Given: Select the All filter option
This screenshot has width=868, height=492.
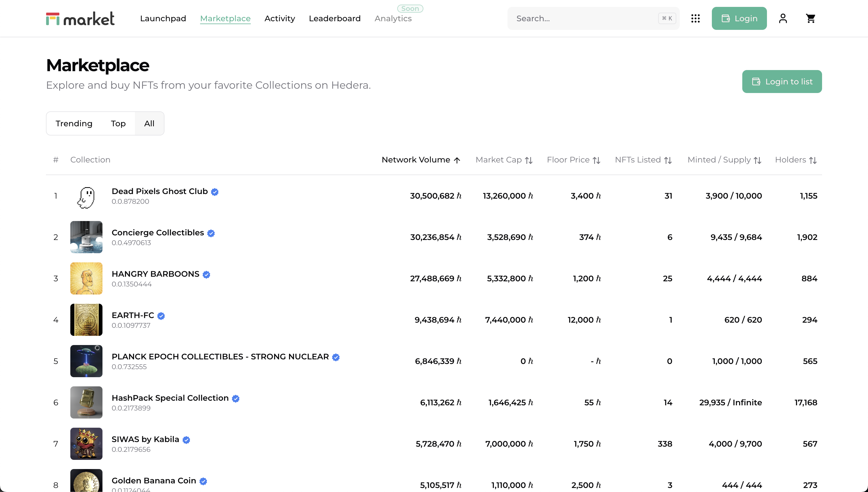Looking at the screenshot, I should (x=149, y=123).
